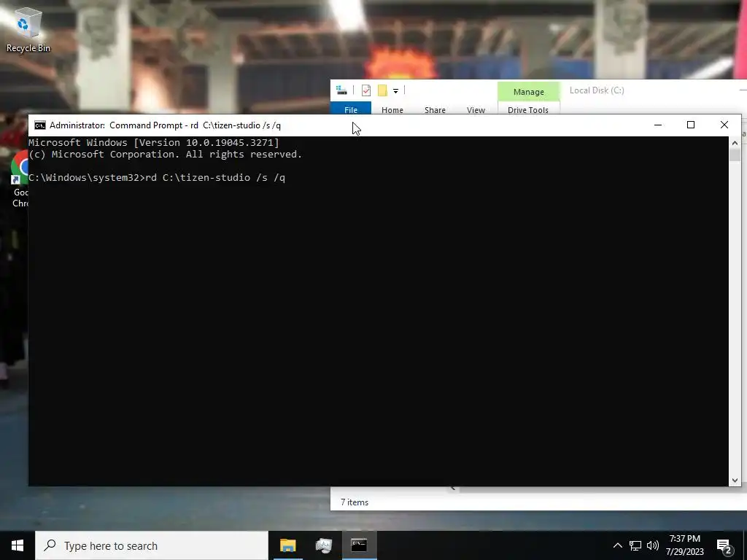Switch to View ribbon tab in Explorer
This screenshot has height=560, width=747.
[x=476, y=109]
